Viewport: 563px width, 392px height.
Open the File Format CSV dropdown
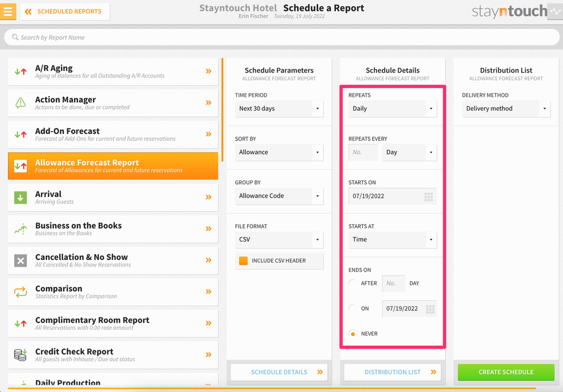pos(279,240)
